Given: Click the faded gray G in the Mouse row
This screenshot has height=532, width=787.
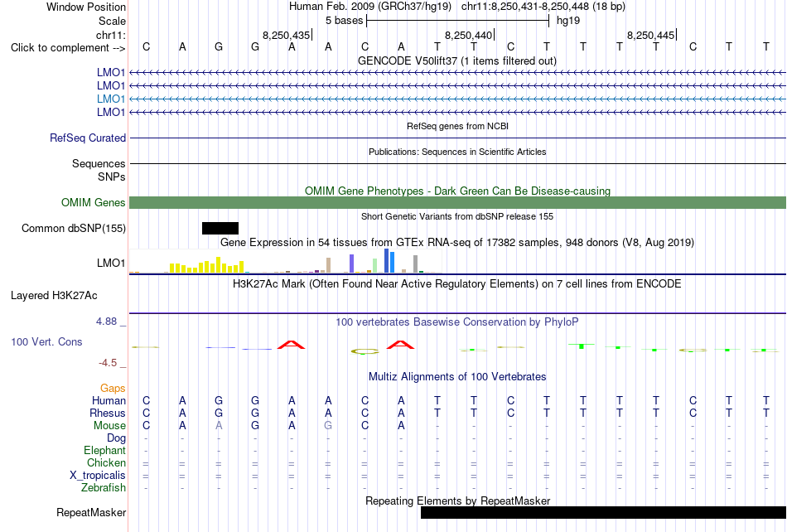Looking at the screenshot, I should [328, 426].
